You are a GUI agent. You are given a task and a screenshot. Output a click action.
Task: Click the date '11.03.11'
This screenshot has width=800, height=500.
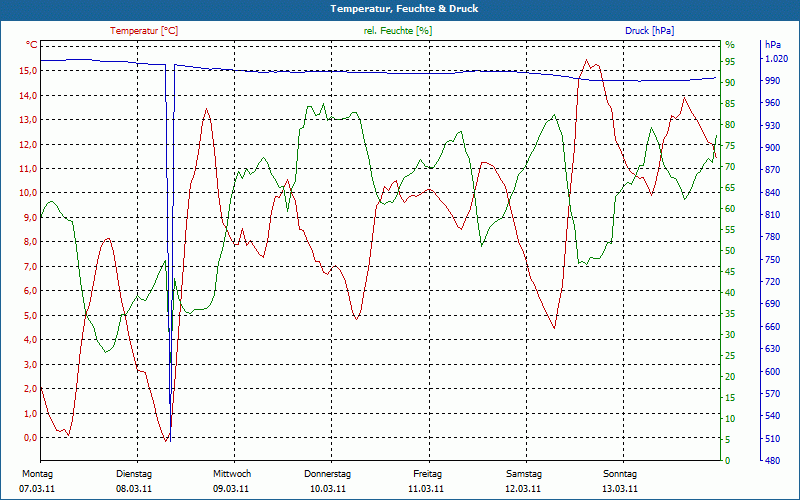[426, 489]
